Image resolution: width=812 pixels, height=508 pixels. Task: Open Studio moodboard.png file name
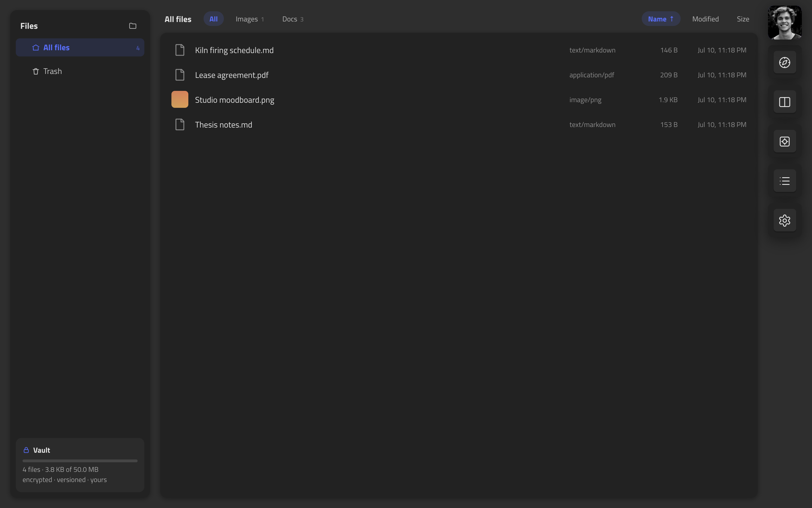[x=235, y=100]
